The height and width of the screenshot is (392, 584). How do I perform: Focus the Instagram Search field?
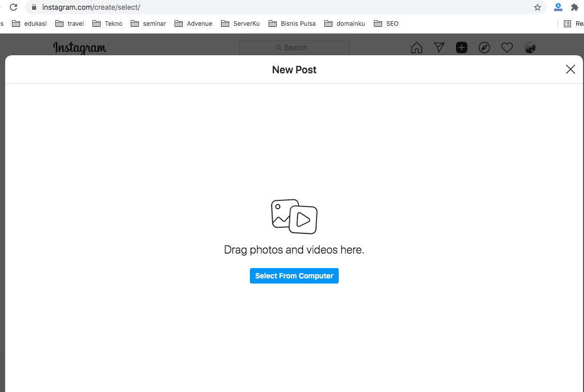[x=294, y=48]
